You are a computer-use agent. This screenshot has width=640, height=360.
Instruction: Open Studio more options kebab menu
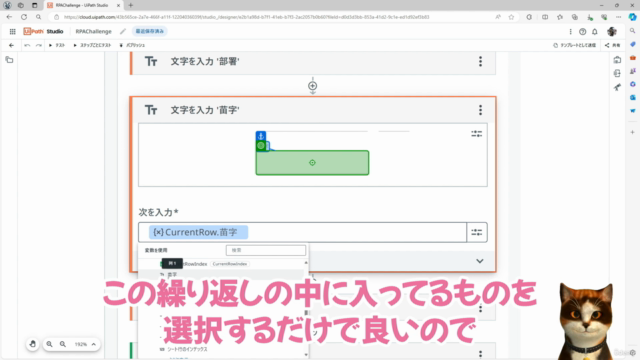(570, 32)
